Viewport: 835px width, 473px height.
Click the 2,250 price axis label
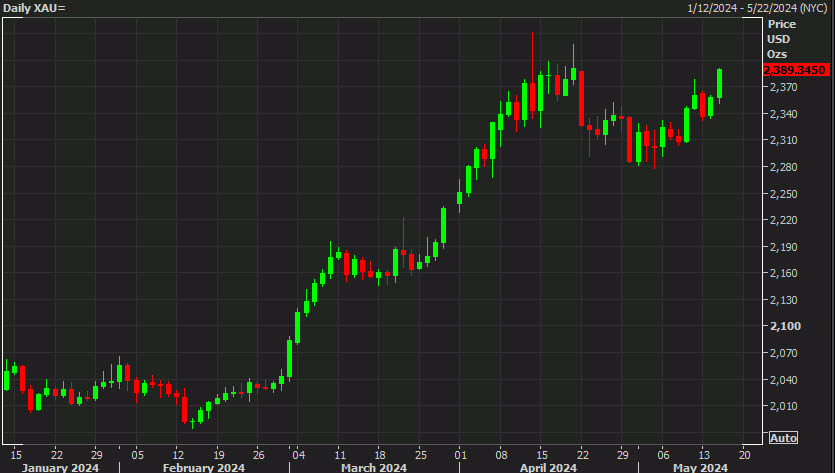pyautogui.click(x=783, y=194)
